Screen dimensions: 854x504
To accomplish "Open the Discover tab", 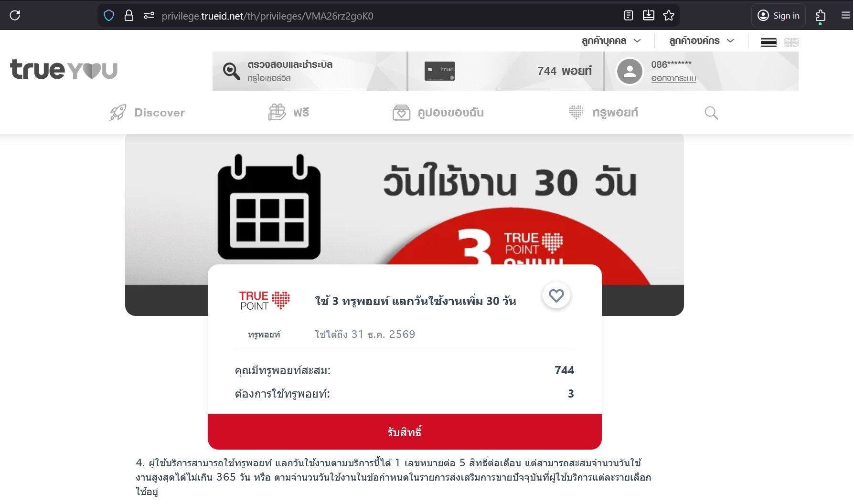I will coord(147,113).
